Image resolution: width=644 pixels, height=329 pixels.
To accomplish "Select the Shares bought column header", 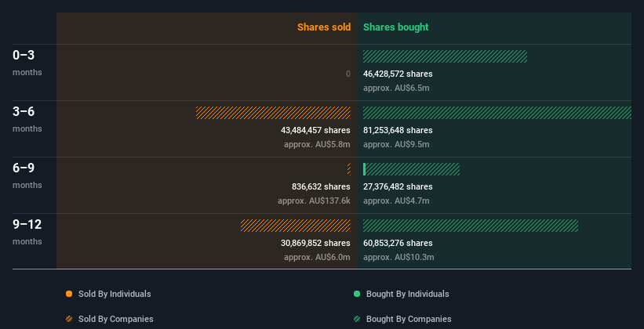I will coord(395,27).
